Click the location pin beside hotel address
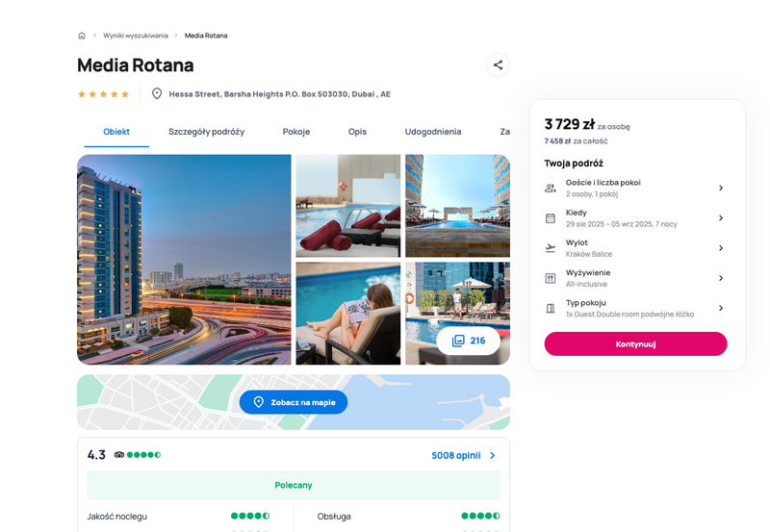The image size is (770, 532). click(x=157, y=93)
